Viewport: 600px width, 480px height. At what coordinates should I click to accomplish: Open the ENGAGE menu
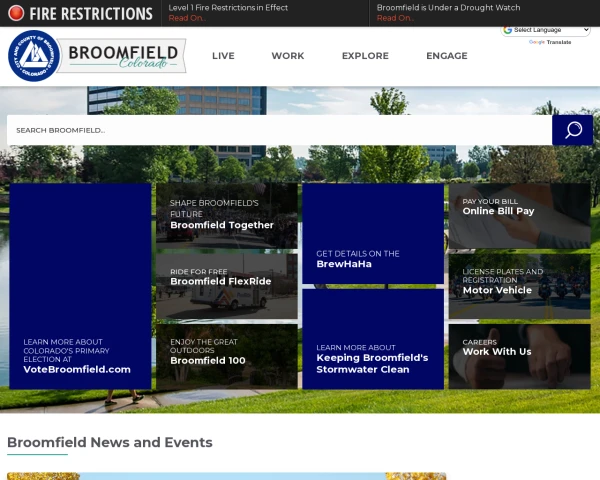(x=447, y=56)
